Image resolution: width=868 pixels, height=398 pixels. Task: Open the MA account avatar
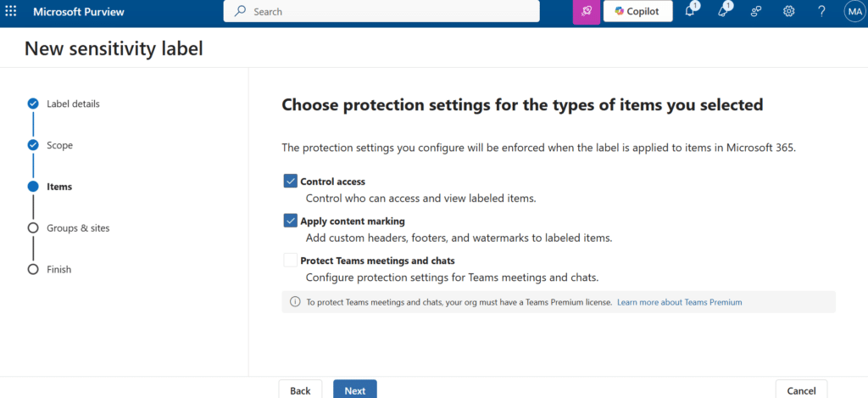[854, 11]
